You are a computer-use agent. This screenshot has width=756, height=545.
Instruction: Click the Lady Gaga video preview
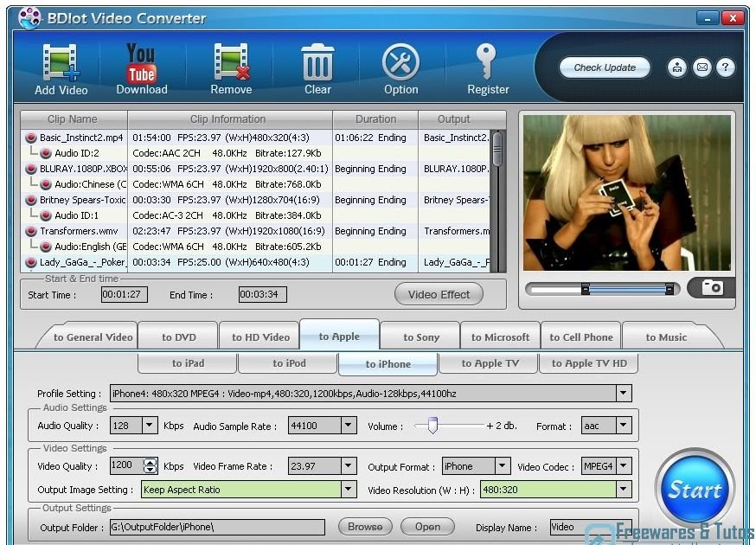coord(627,192)
